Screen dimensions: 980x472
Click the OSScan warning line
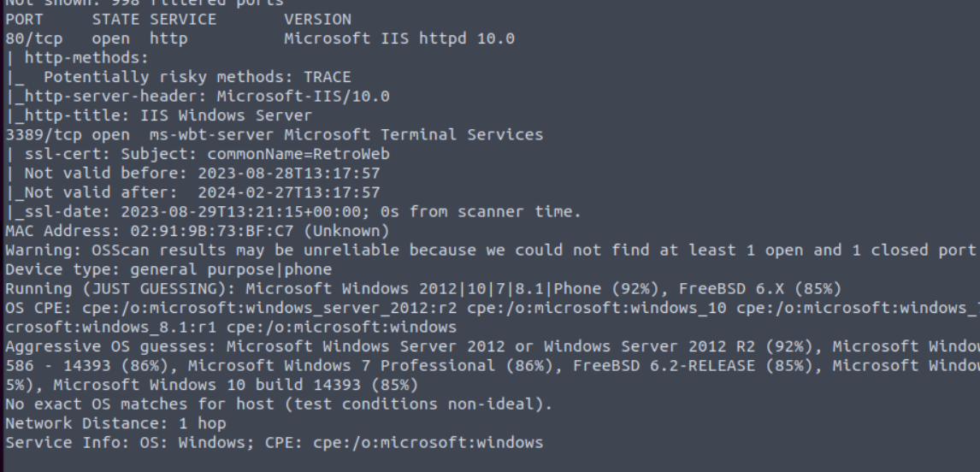coord(491,250)
